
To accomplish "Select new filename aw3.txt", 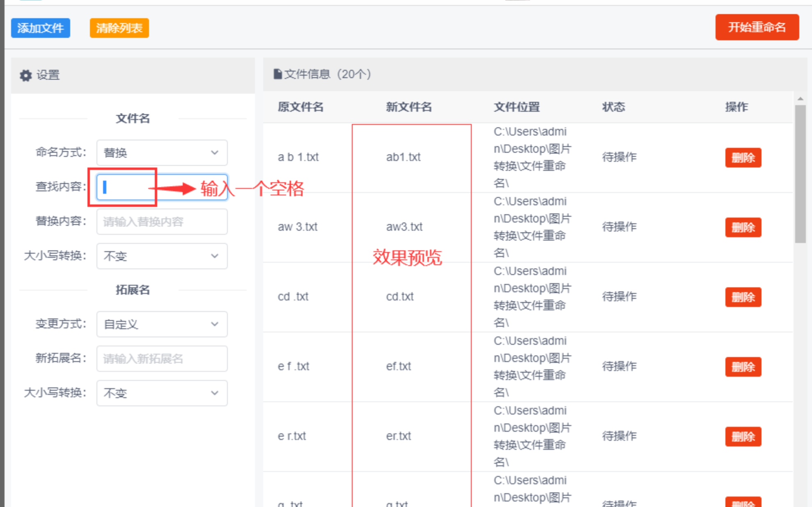I will (404, 227).
